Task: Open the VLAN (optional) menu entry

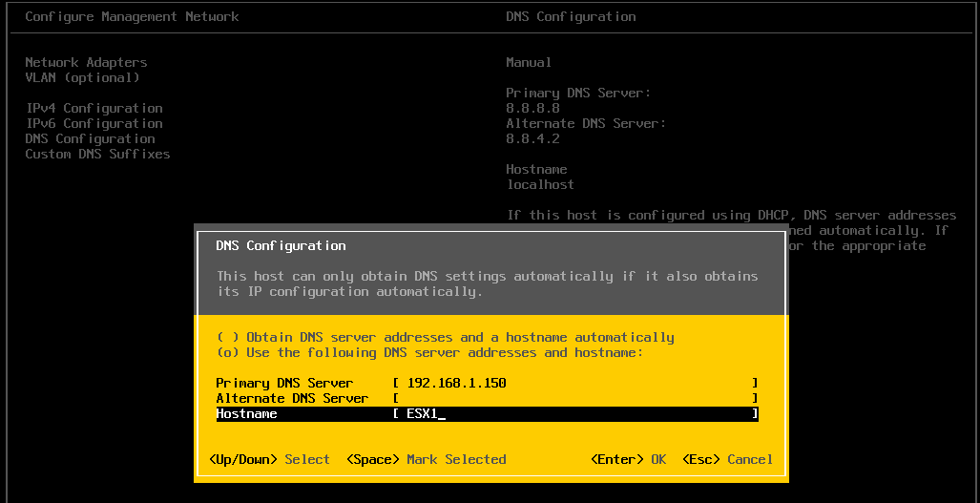Action: tap(82, 77)
